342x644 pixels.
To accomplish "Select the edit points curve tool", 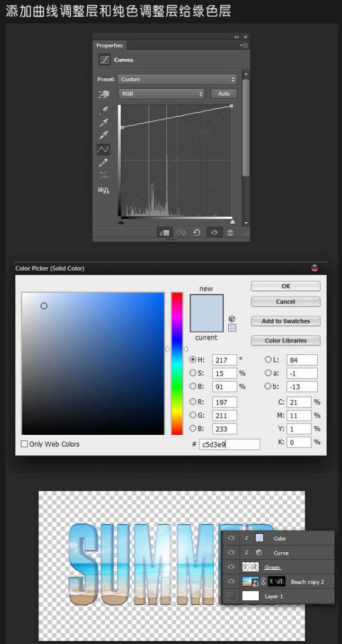I will [x=104, y=149].
